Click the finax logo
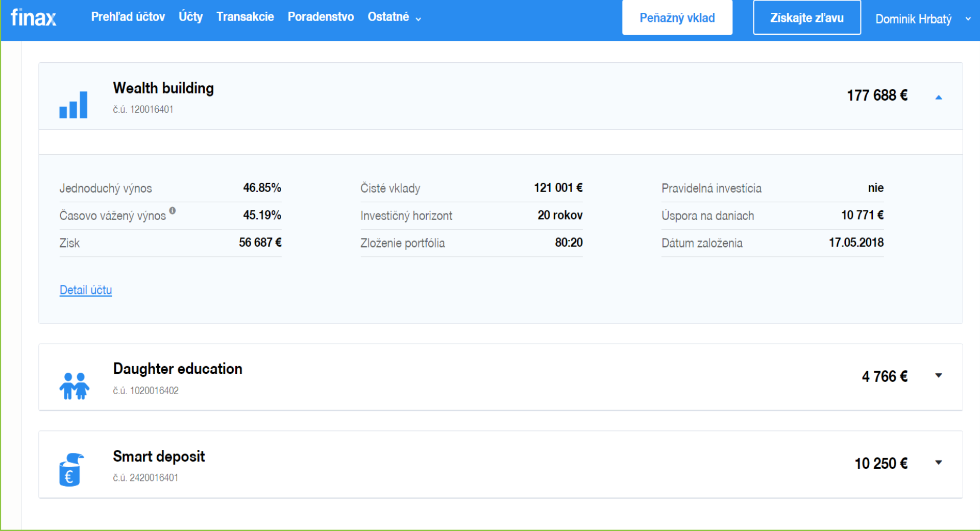 pos(34,18)
